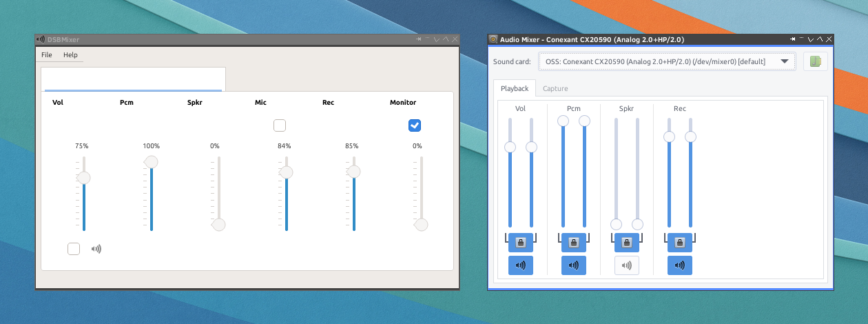Open the select controls button beside sound card
868x324 pixels.
coord(815,61)
